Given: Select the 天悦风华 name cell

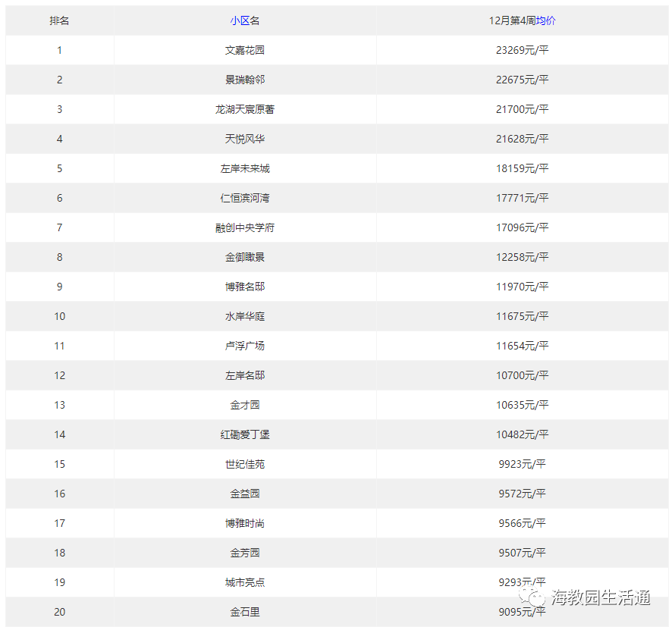Looking at the screenshot, I should tap(245, 139).
